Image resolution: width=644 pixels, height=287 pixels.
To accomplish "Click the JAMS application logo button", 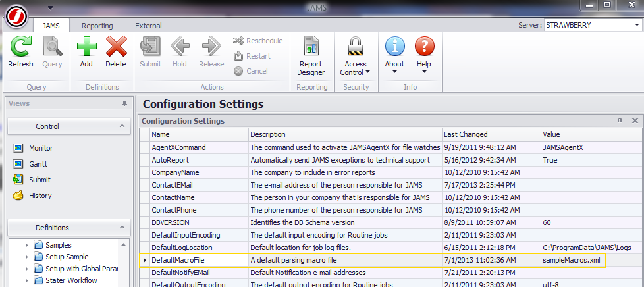I will coord(16,16).
